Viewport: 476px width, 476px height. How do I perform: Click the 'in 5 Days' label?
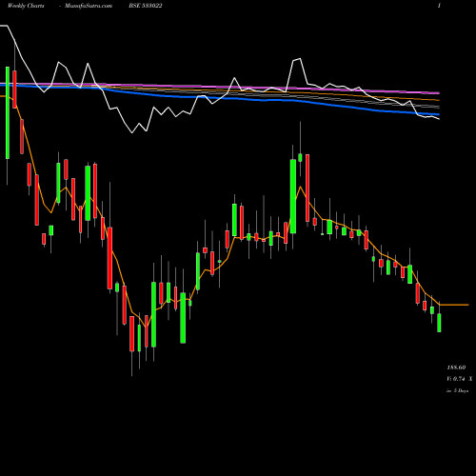[x=457, y=390]
